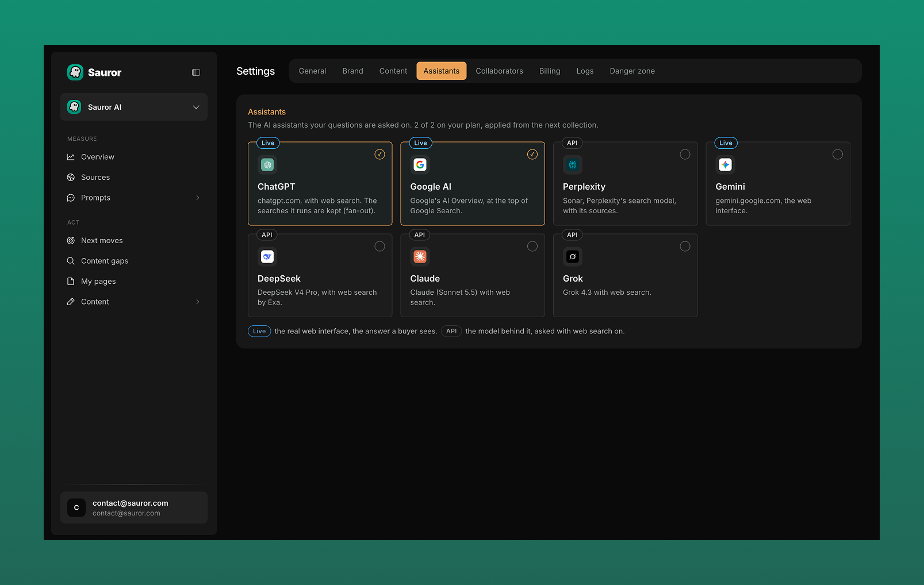Click the Content gaps magnifier icon

71,261
